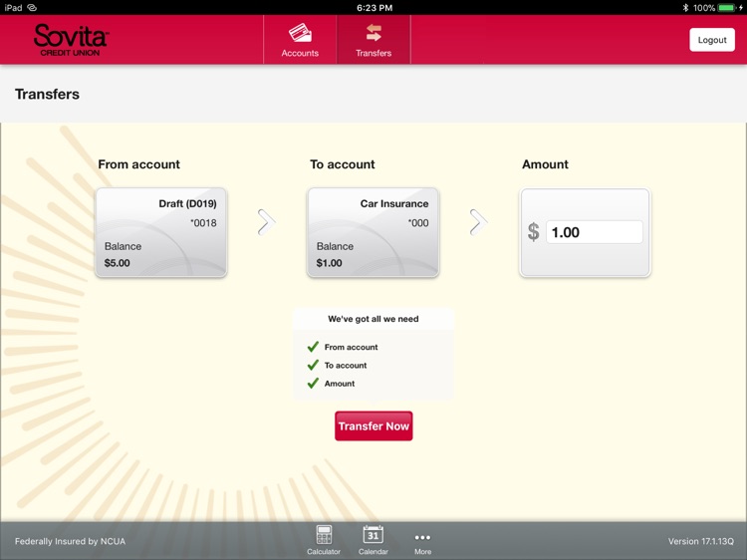Click the Logout button
747x560 pixels.
(x=711, y=40)
